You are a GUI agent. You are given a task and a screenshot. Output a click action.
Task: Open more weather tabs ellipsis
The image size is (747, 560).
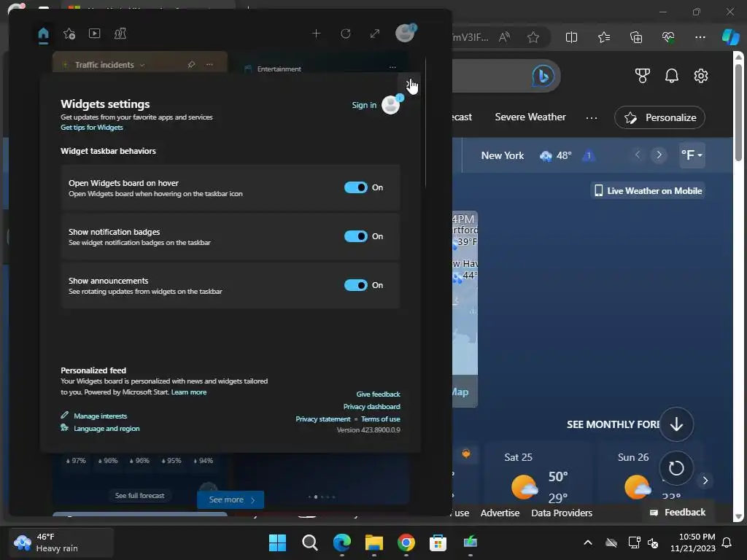(x=592, y=117)
